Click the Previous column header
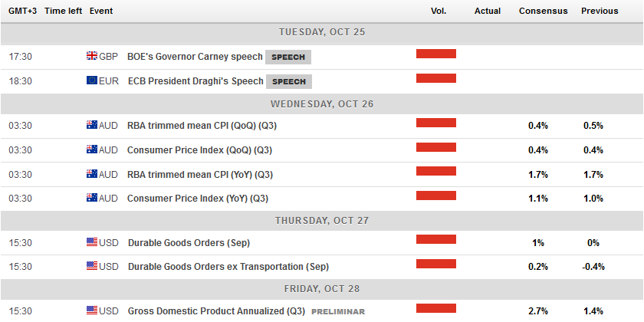 pos(600,11)
